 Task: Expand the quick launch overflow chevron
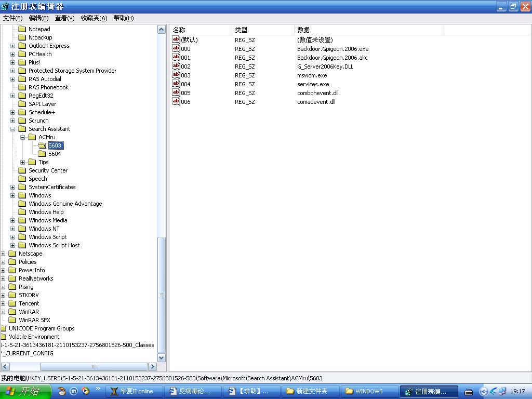coord(98,389)
